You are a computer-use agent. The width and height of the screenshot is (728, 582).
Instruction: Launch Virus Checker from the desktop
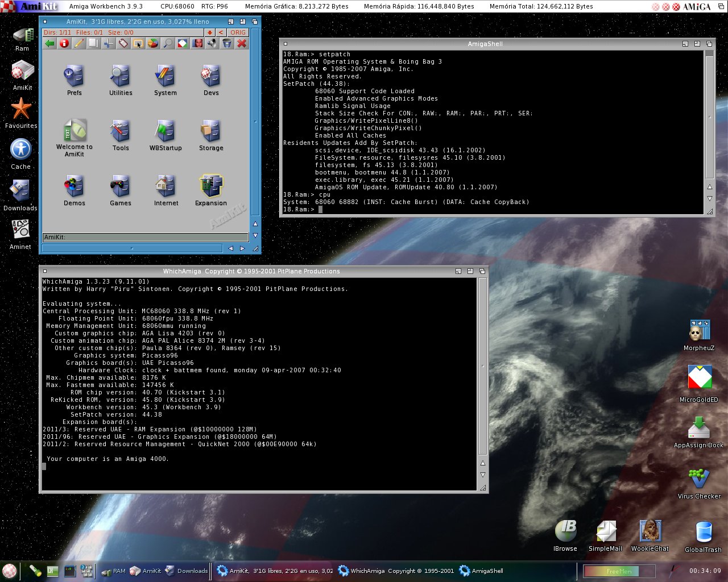699,484
